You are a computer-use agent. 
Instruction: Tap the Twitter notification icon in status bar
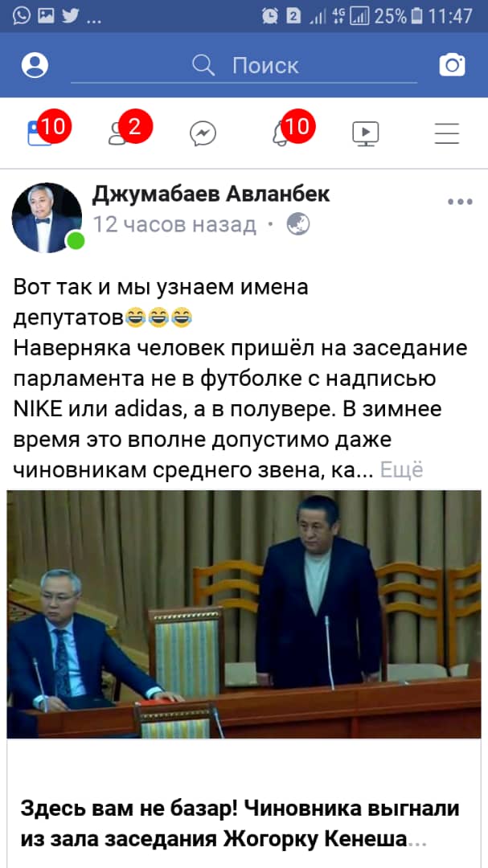[x=70, y=15]
